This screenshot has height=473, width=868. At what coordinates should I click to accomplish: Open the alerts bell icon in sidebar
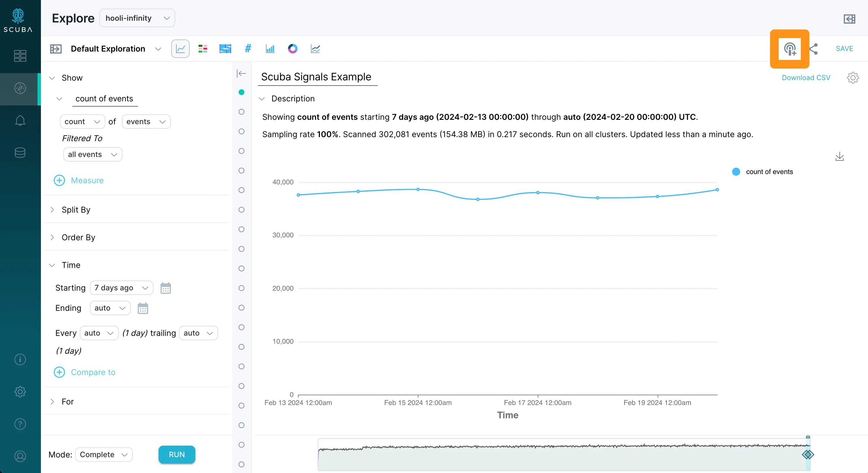tap(20, 120)
